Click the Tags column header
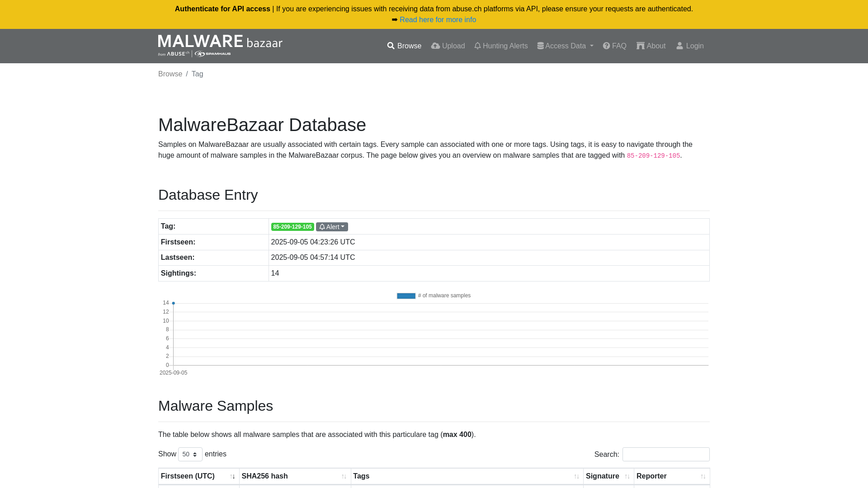Viewport: 868px width, 488px height. tap(467, 476)
